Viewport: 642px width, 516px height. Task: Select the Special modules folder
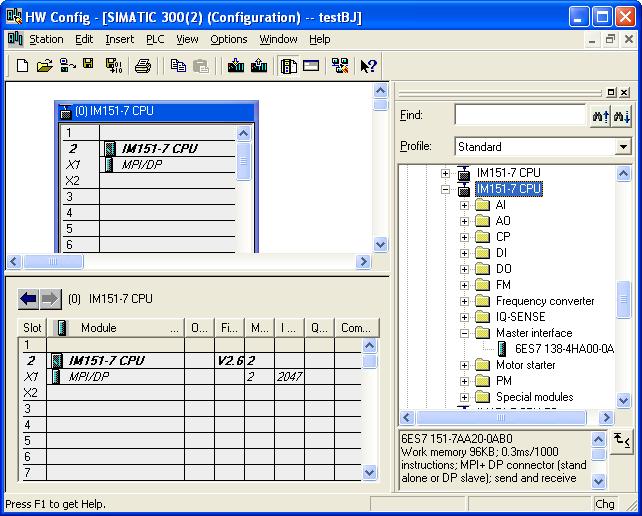tap(534, 397)
